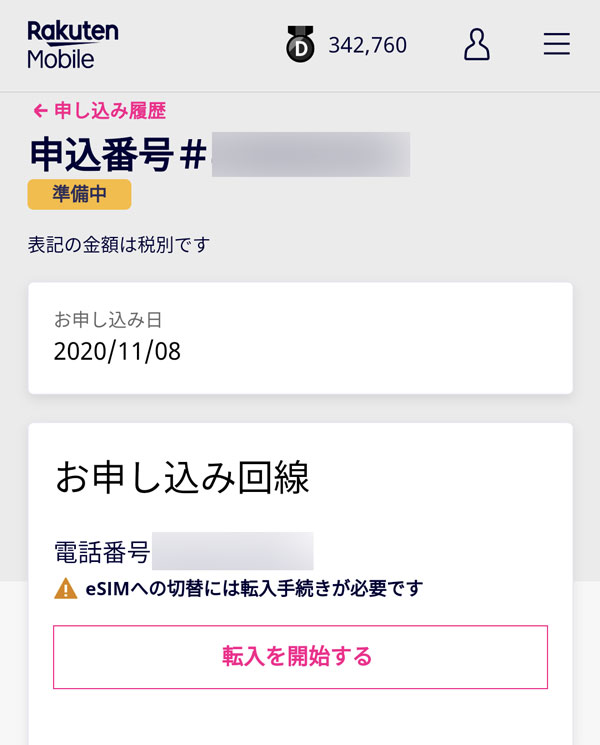600x745 pixels.
Task: Go back to 申し込み履歴 text link
Action: point(110,111)
